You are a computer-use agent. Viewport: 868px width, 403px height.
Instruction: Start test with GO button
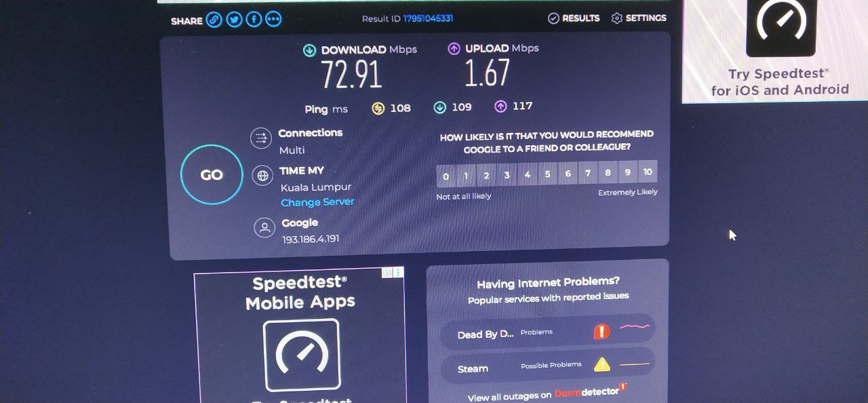pos(212,175)
